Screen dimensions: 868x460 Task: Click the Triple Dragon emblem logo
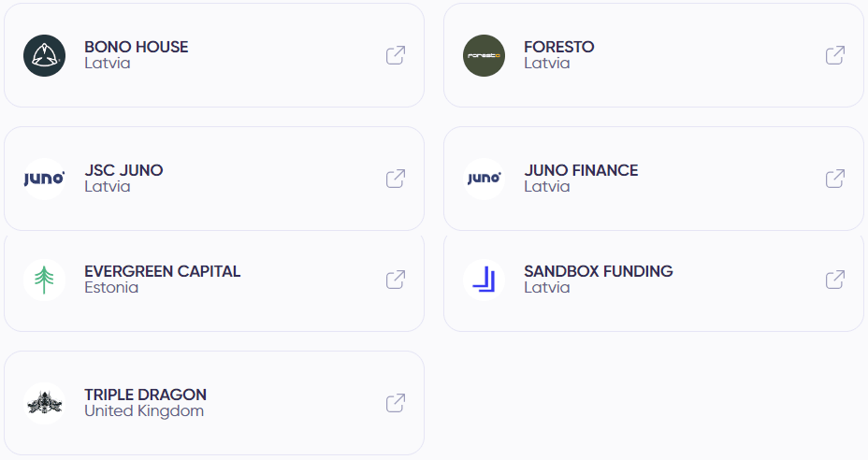point(44,403)
